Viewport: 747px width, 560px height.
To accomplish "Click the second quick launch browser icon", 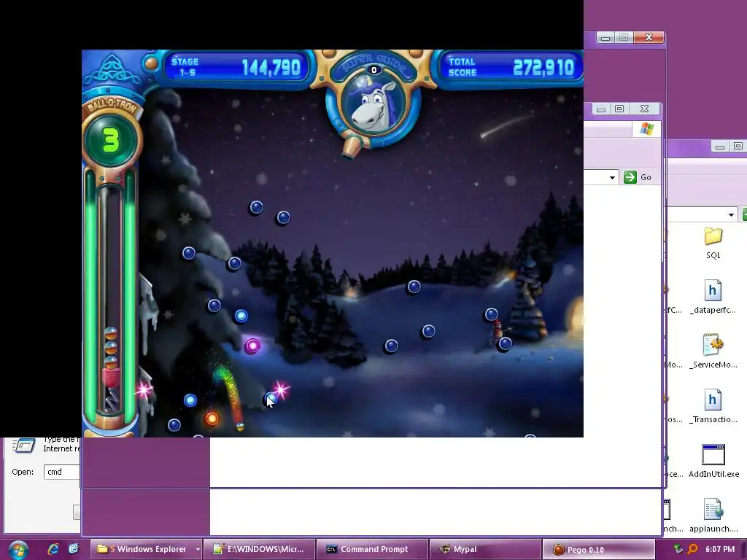I will pos(74,549).
